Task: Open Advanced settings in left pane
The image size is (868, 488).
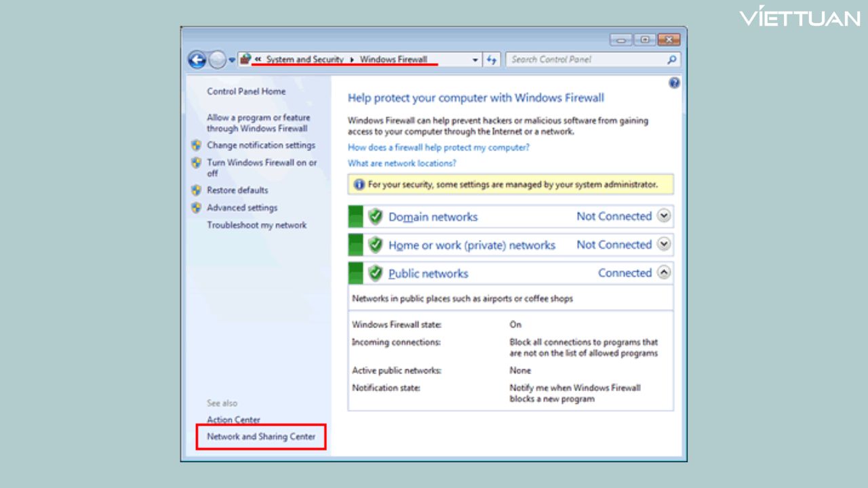Action: pyautogui.click(x=242, y=207)
